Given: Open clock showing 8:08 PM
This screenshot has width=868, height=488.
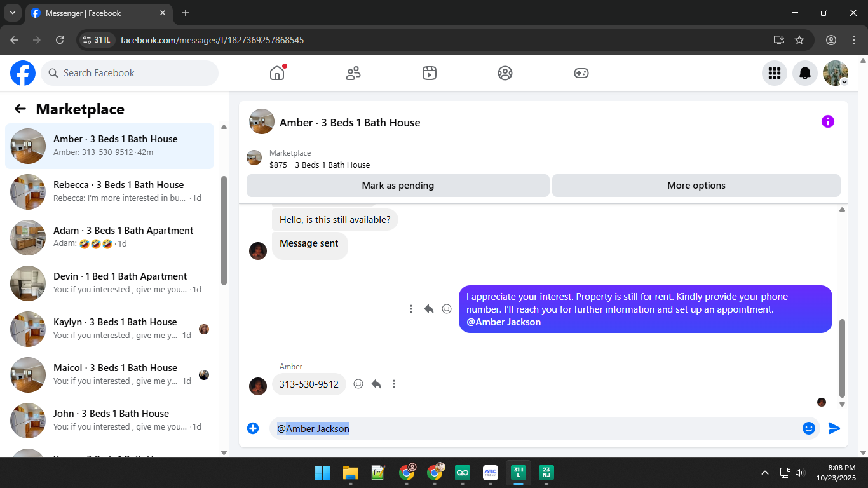Looking at the screenshot, I should click(x=836, y=473).
